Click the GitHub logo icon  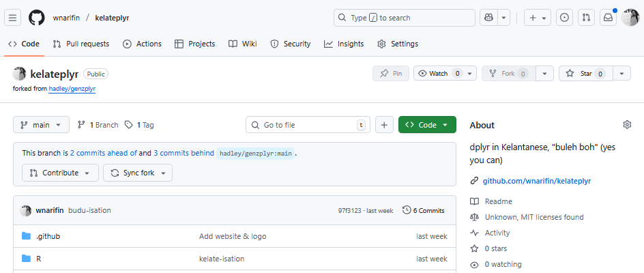coord(37,18)
